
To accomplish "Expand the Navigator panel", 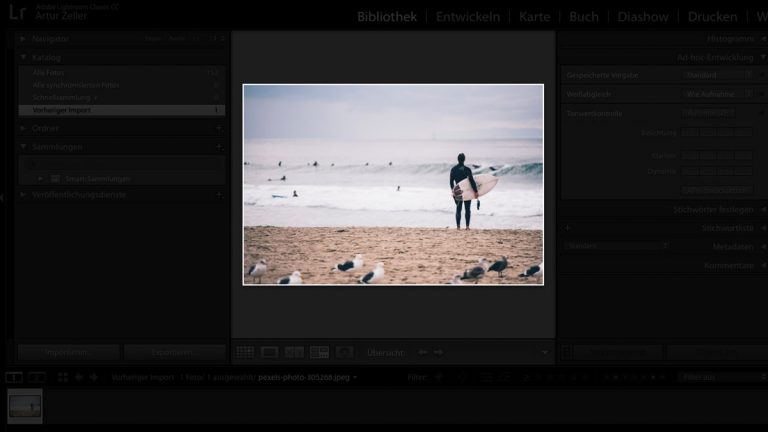I will tap(23, 39).
